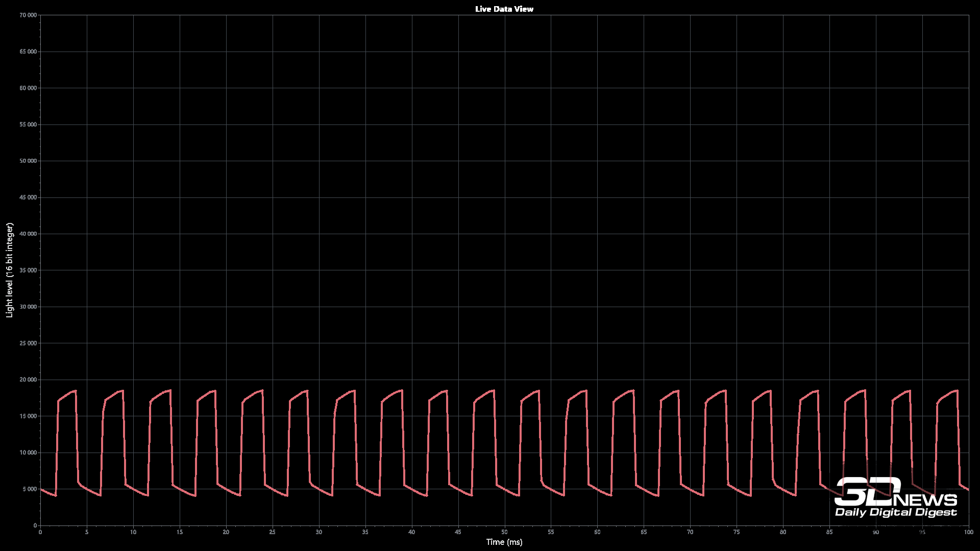Click the 40 tick on the time axis
Image resolution: width=980 pixels, height=551 pixels.
[411, 532]
